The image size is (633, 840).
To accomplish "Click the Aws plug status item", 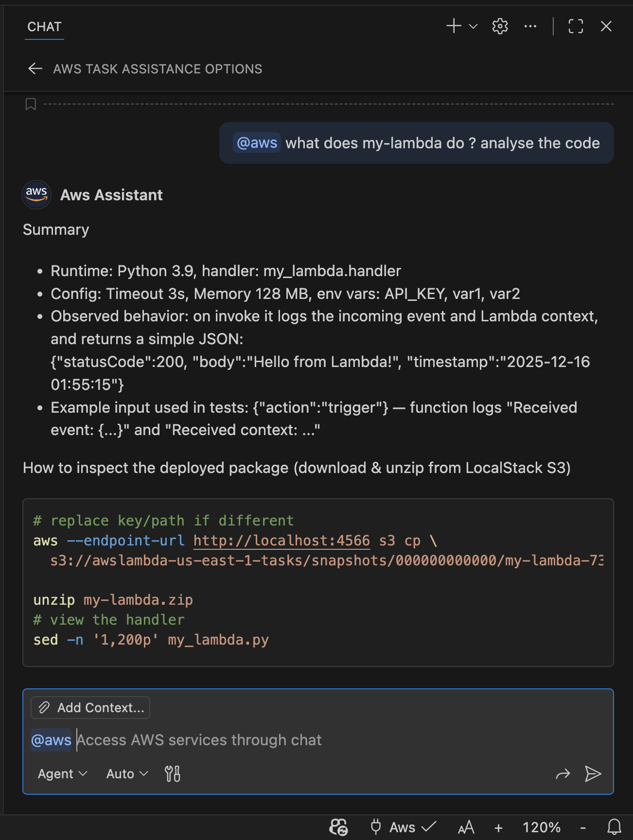I will coord(403,827).
